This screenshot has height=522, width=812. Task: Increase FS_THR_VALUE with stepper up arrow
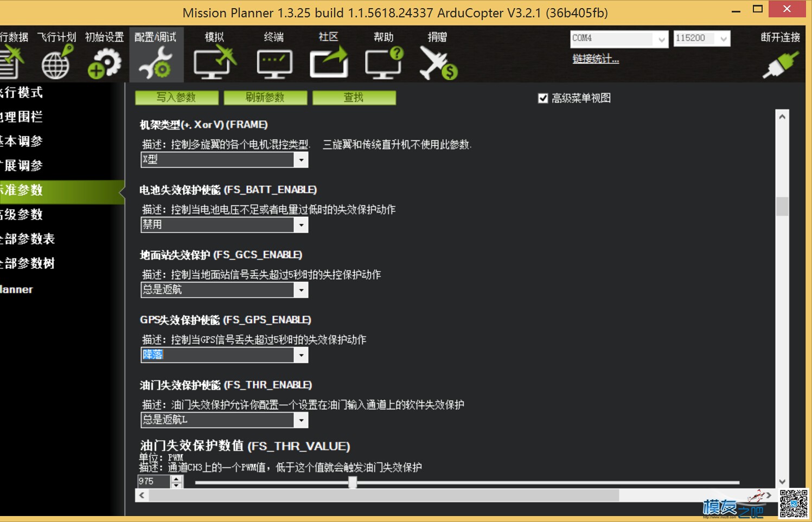(x=177, y=479)
